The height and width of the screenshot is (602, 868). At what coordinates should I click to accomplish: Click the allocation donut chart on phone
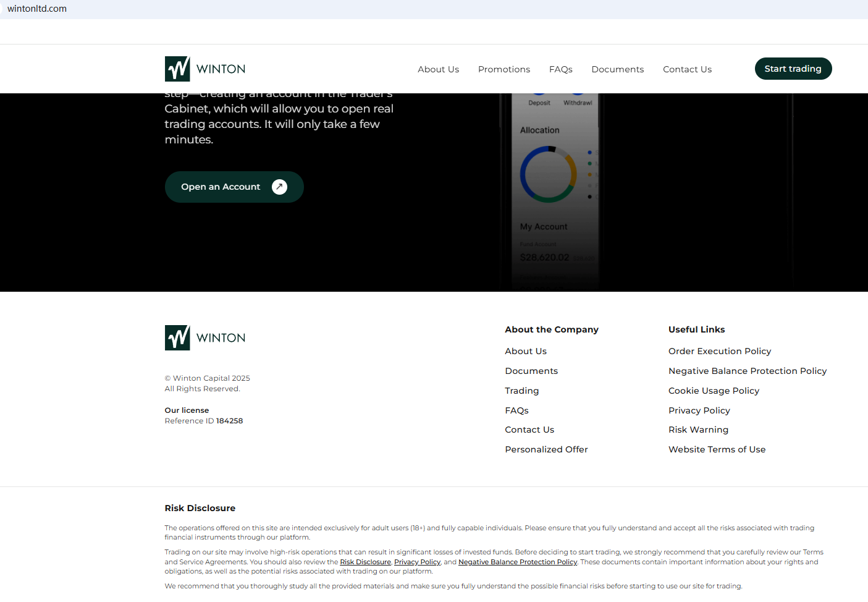[x=548, y=174]
